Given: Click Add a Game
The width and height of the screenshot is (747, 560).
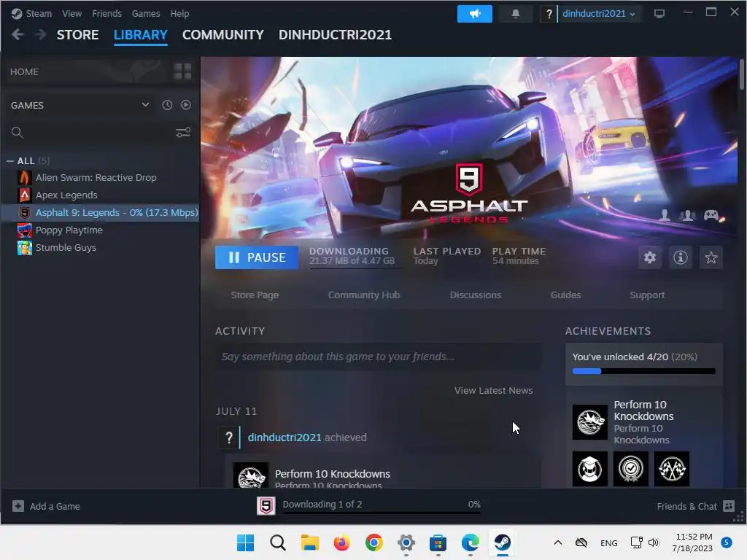Looking at the screenshot, I should [x=46, y=506].
